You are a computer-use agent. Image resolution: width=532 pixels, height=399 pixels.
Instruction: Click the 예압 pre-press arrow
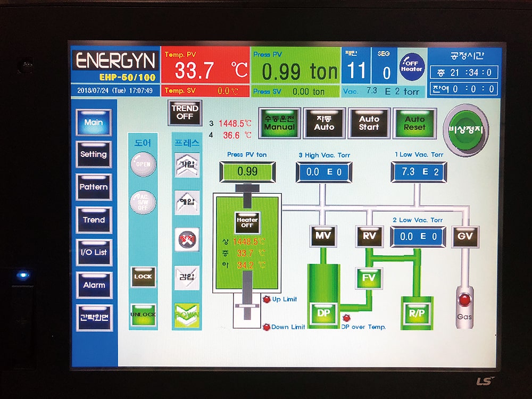point(187,203)
